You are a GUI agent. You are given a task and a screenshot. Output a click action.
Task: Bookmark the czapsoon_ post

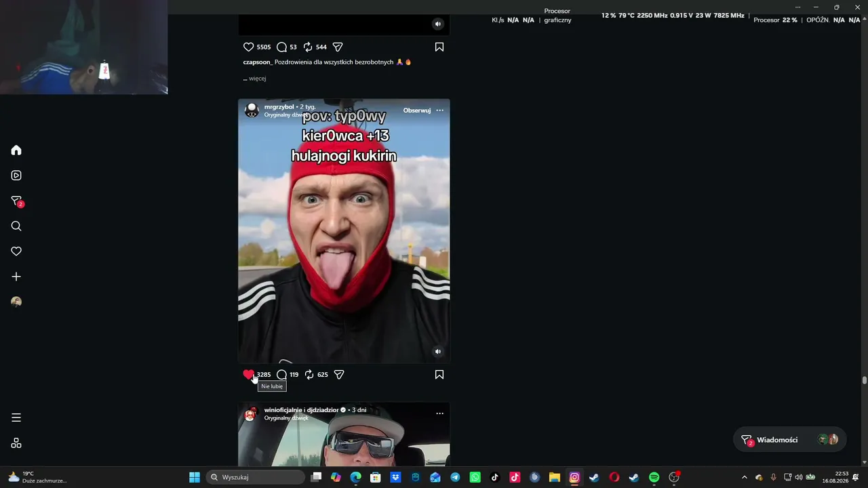(x=439, y=47)
